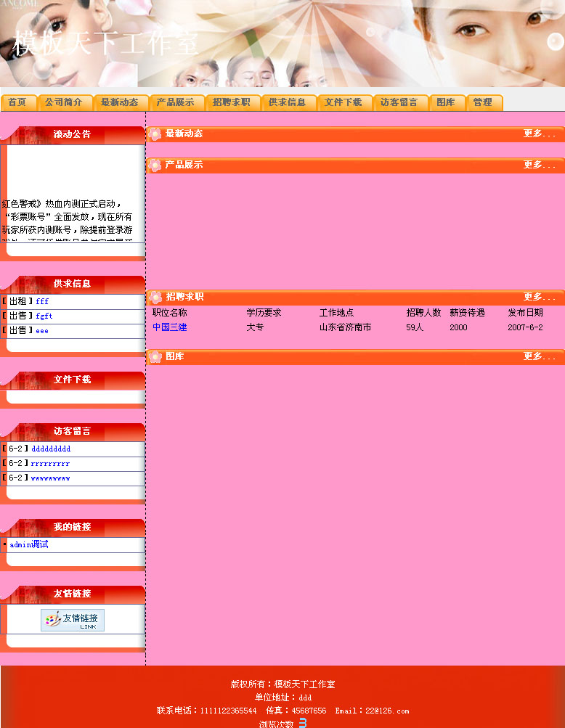Expand 更多 in the 招聘求职 section
The height and width of the screenshot is (728, 565).
540,298
